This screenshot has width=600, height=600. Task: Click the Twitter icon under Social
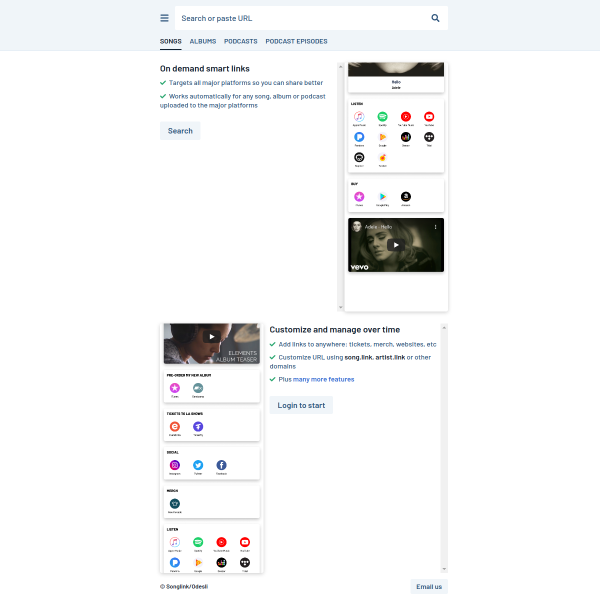tap(198, 465)
